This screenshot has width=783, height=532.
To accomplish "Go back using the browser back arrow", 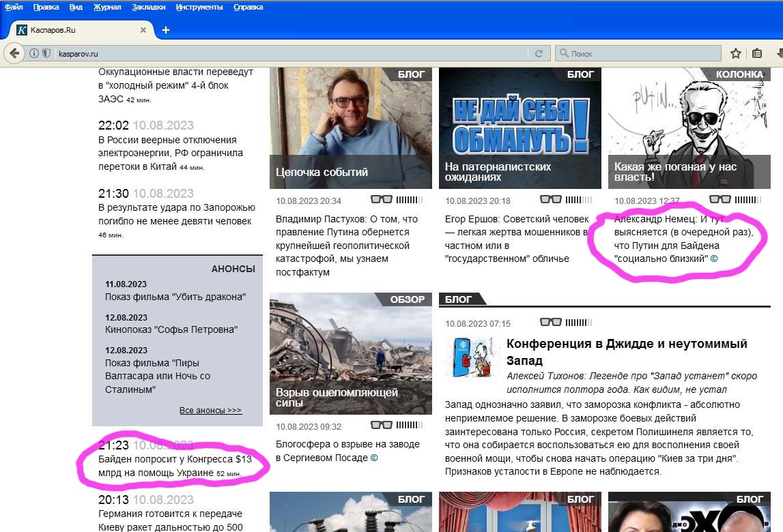I will point(14,53).
